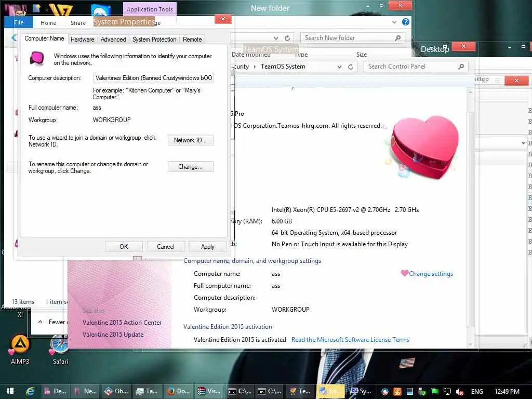Open the Control Panel address dropdown arrow
Screen dimensions: 532x399
(339, 67)
